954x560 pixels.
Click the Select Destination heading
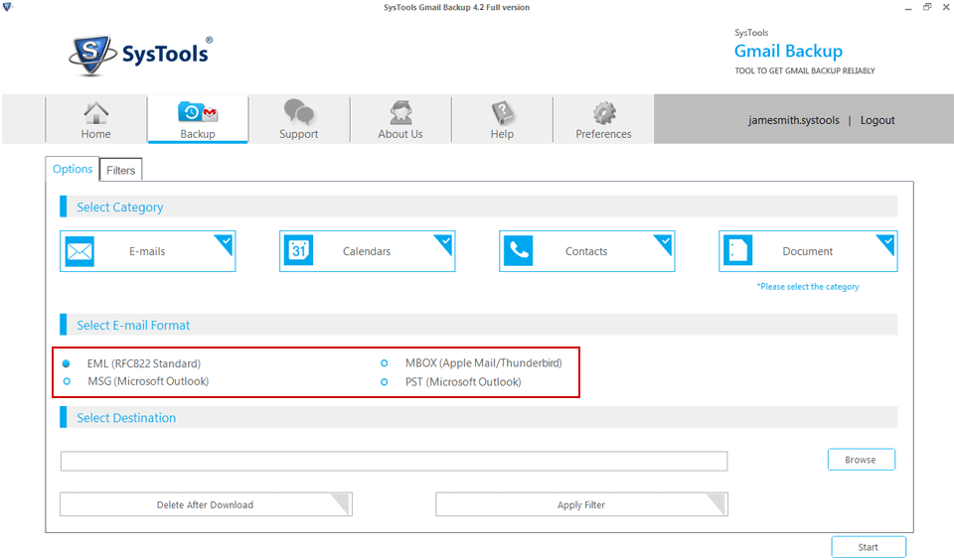coord(126,418)
